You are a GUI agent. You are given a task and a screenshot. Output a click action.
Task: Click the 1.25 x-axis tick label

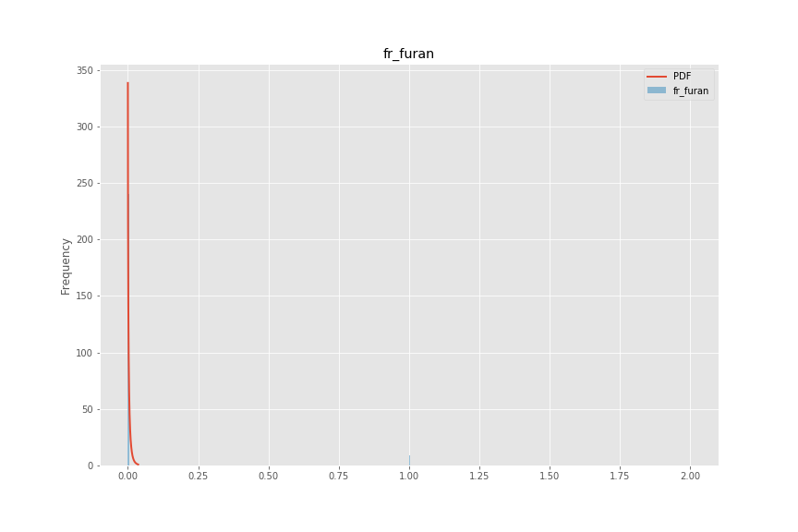[x=478, y=476]
